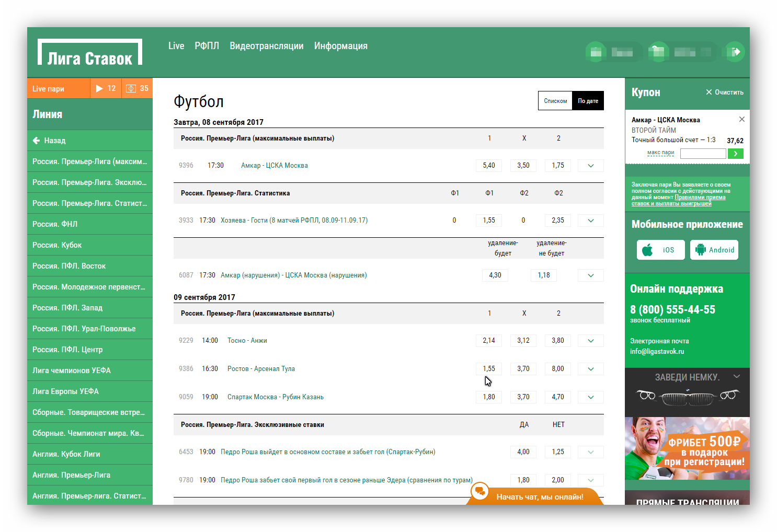Click the Лига Ставок logo
The height and width of the screenshot is (532, 777).
click(x=90, y=52)
